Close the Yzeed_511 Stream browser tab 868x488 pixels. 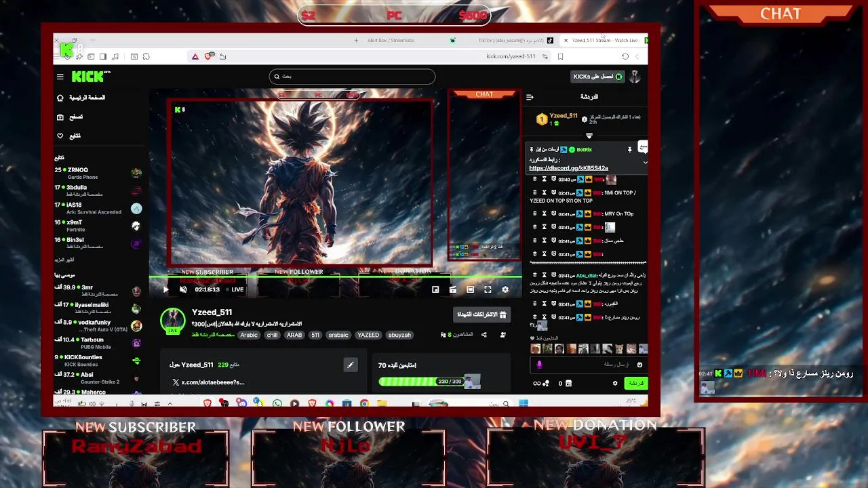pos(566,41)
